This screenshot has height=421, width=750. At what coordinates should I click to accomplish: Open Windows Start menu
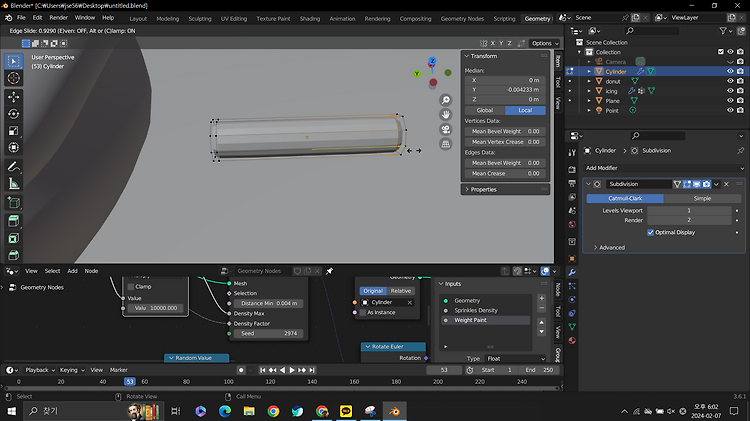coord(11,411)
